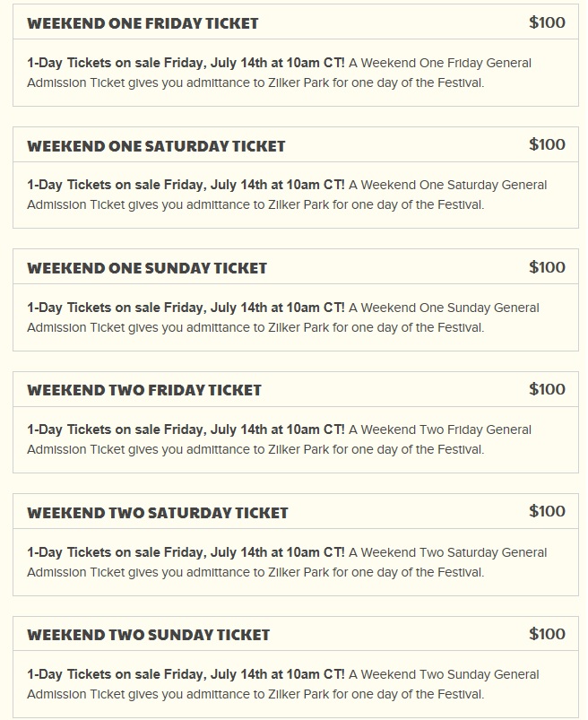Click the Weekend One Saturday ticket description text
The image size is (588, 720).
[x=287, y=195]
